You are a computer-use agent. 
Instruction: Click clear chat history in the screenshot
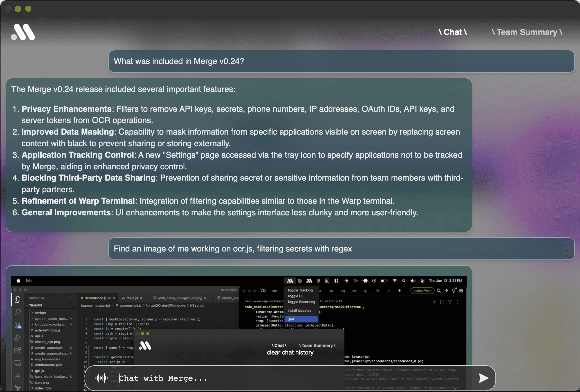pos(290,352)
